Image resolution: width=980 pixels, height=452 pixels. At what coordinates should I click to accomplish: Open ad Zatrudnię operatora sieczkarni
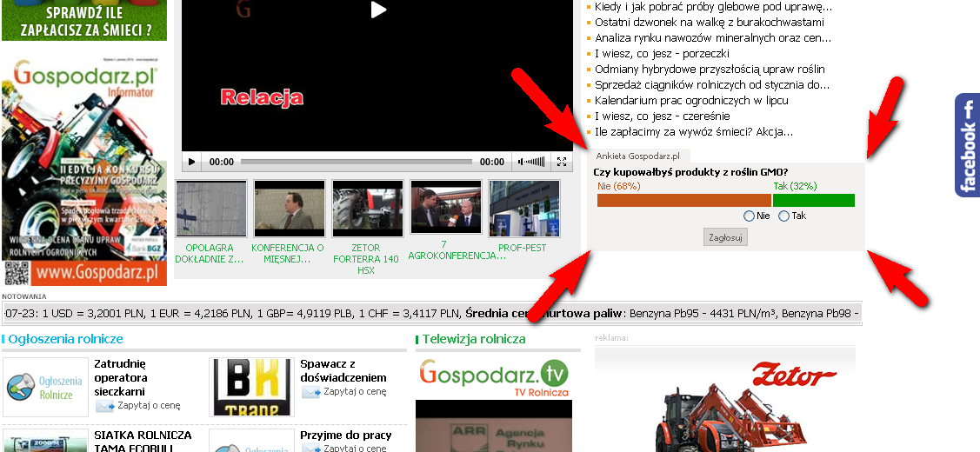coord(120,377)
